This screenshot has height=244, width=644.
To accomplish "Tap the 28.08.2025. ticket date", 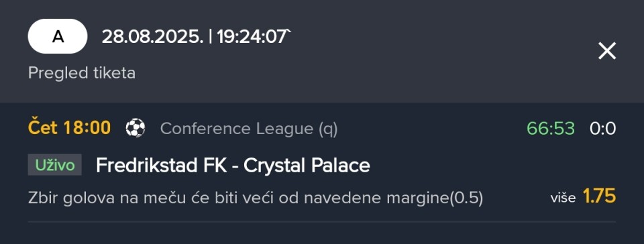I will click(152, 37).
